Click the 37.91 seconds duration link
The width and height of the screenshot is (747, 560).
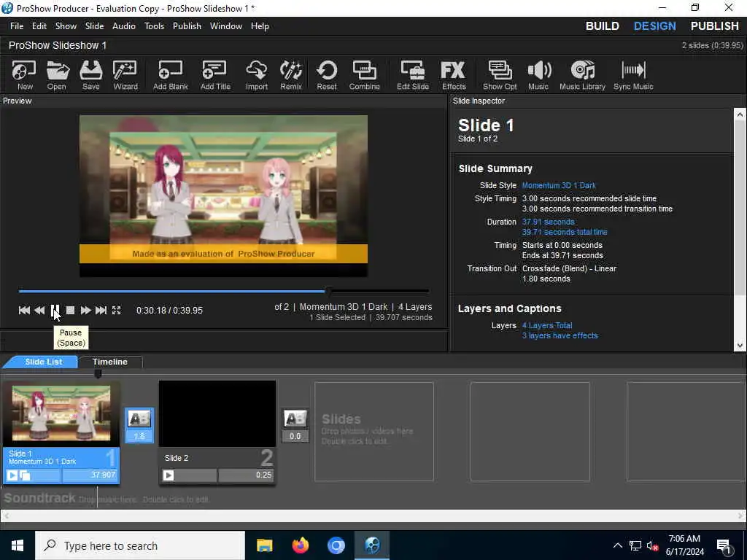[548, 222]
